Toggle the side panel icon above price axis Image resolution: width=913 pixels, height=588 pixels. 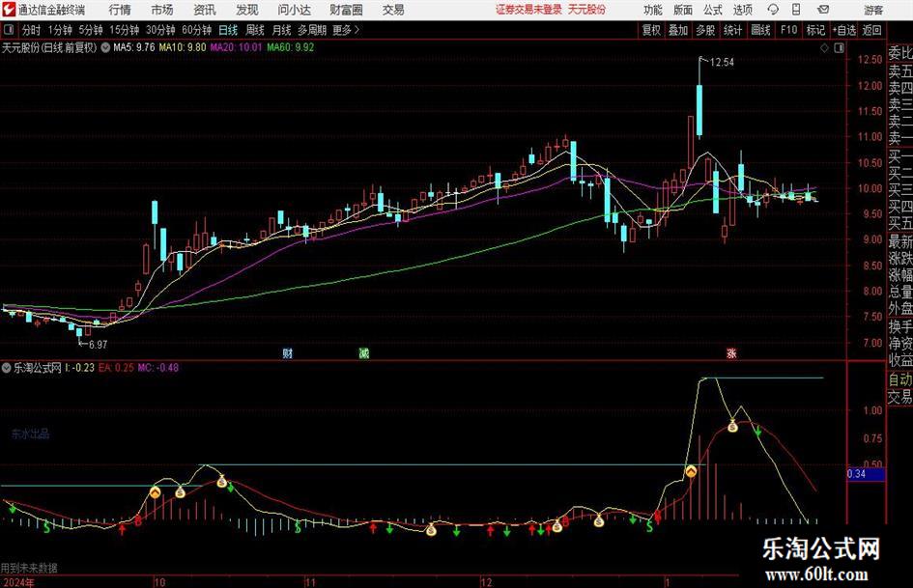tap(839, 48)
